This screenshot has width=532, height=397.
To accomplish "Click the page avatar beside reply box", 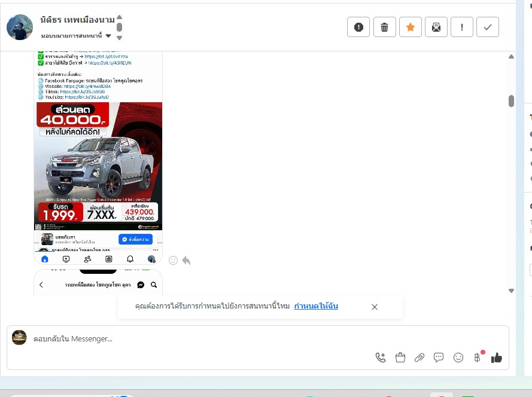I will point(19,337).
